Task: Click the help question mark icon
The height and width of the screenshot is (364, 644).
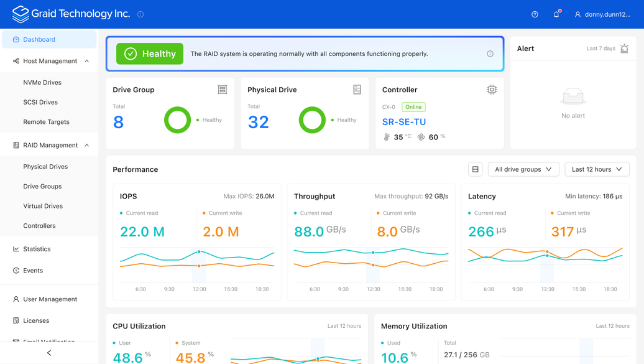Action: [535, 14]
